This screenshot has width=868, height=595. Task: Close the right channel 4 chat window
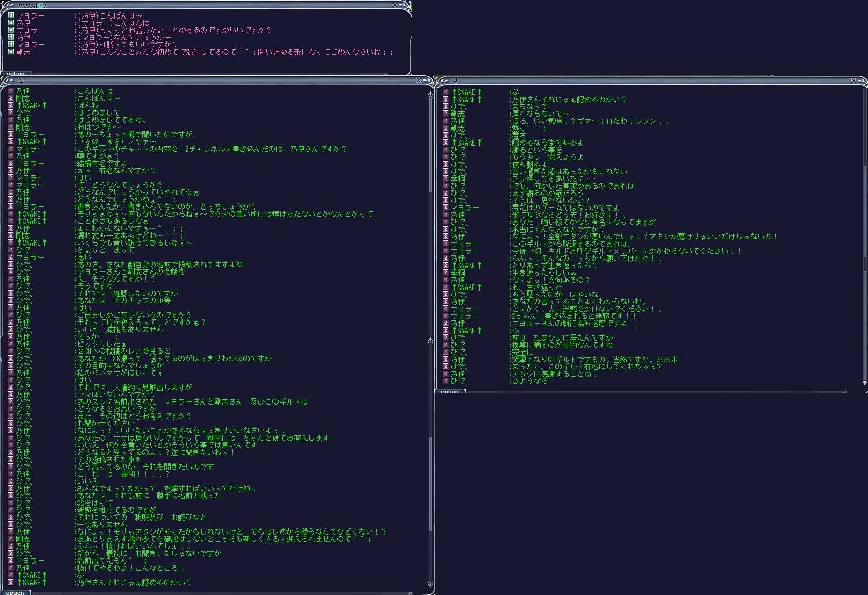pos(854,81)
